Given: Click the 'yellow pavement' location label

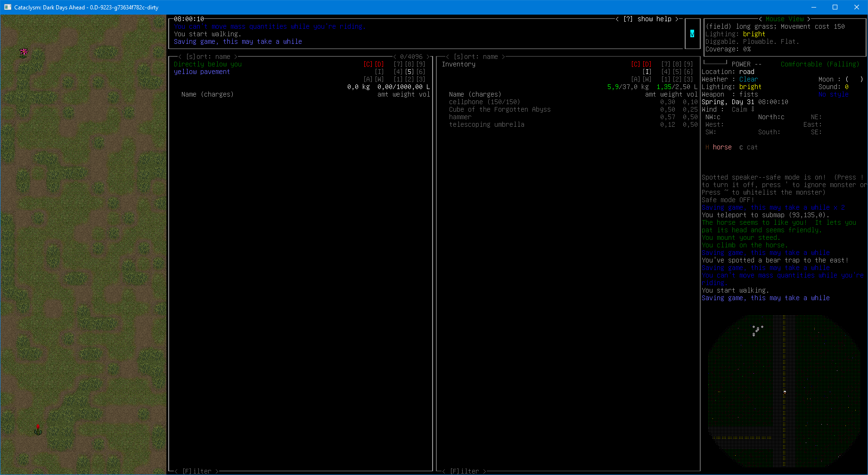Looking at the screenshot, I should click(202, 72).
